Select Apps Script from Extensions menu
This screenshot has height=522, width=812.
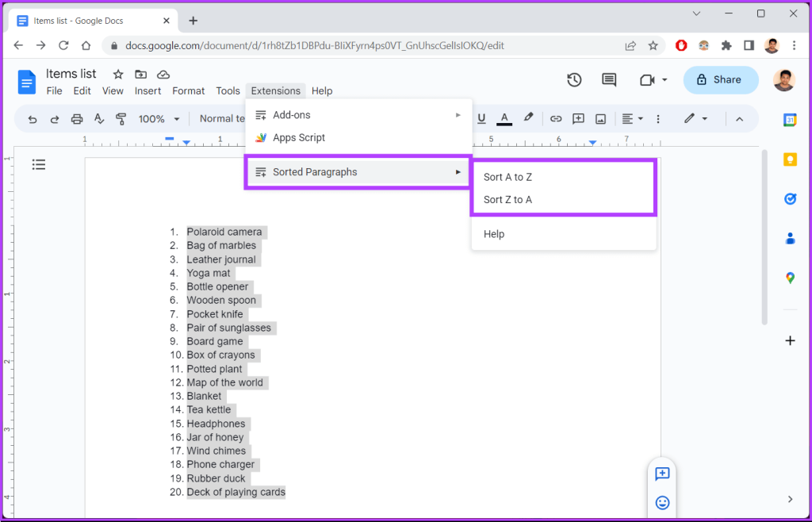point(298,137)
